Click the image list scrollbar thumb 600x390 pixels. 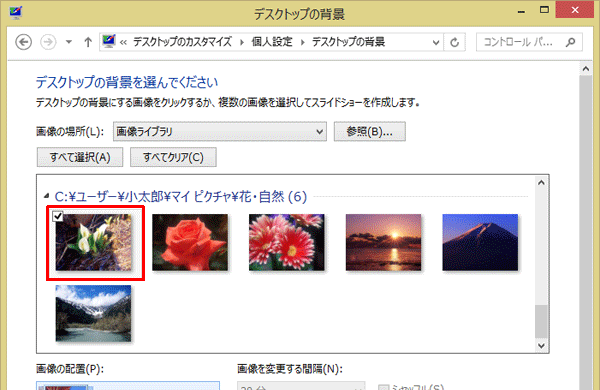(x=541, y=321)
